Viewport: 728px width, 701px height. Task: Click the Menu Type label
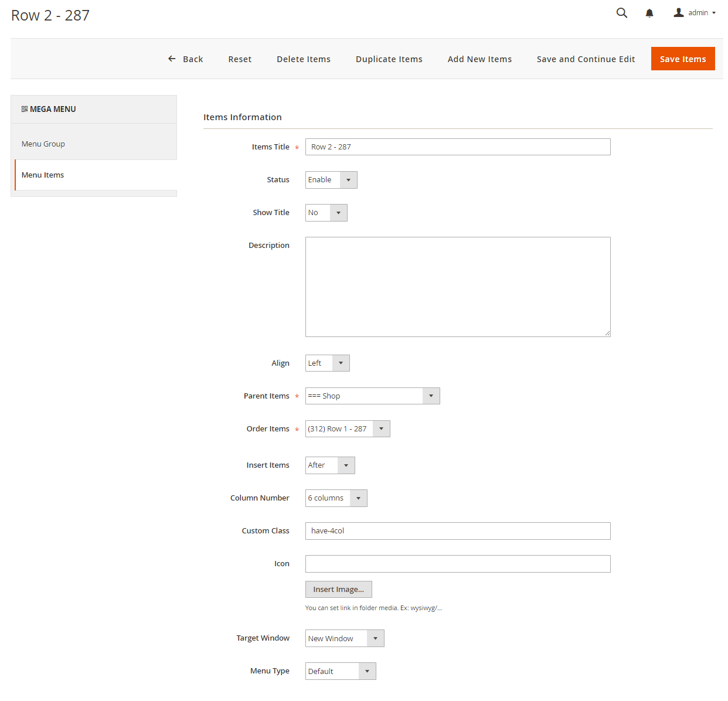(x=270, y=671)
